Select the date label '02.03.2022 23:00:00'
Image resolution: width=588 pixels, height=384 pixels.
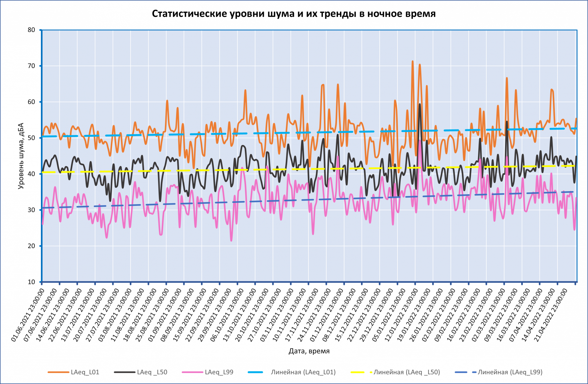click(488, 315)
